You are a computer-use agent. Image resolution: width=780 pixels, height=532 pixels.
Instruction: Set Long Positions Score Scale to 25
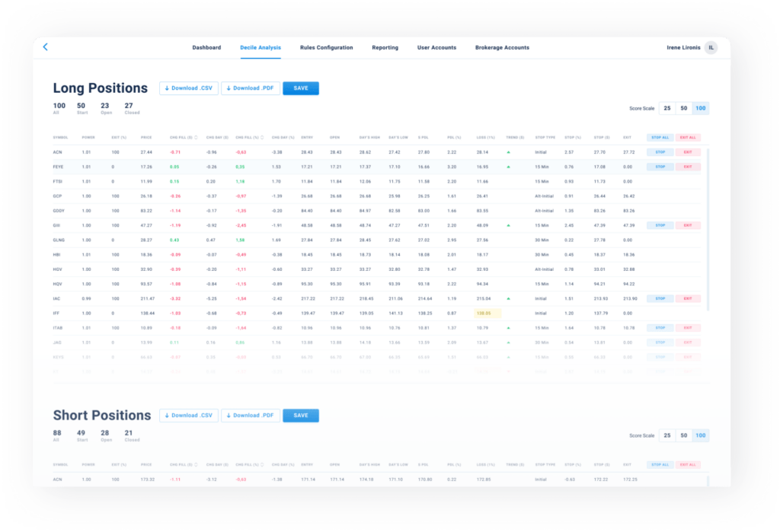[667, 108]
